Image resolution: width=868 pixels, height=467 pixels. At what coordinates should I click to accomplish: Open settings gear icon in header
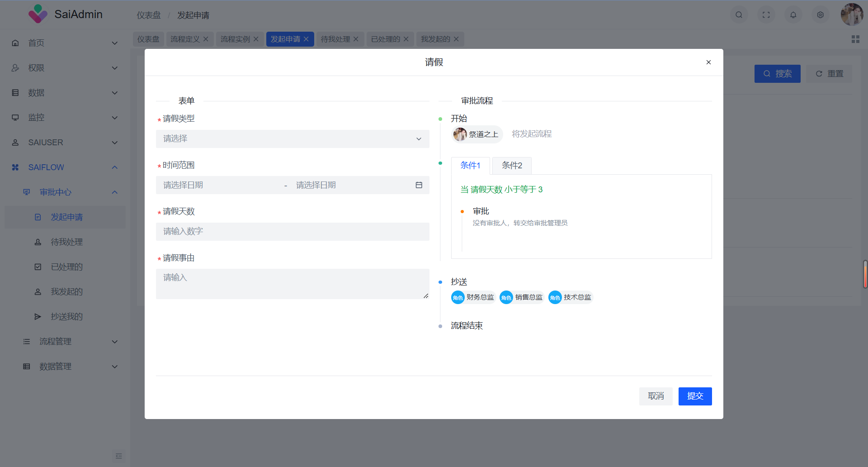click(820, 15)
